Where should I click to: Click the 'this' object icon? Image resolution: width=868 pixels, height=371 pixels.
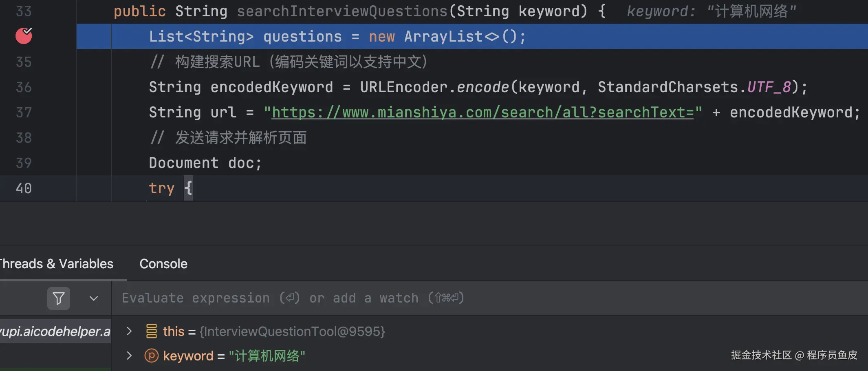(x=151, y=331)
